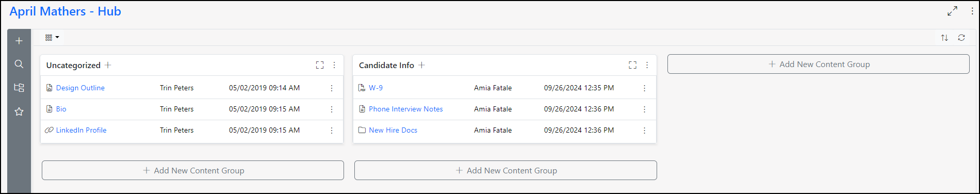Screen dimensions: 980x194
Task: Open the Phone Interview Notes link
Action: point(406,109)
